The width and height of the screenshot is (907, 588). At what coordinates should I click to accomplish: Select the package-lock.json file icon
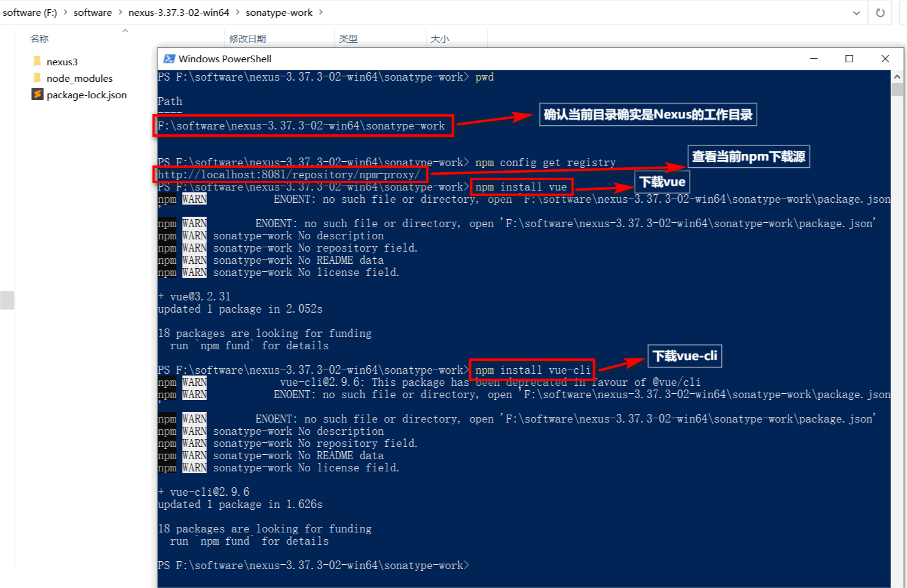(37, 94)
